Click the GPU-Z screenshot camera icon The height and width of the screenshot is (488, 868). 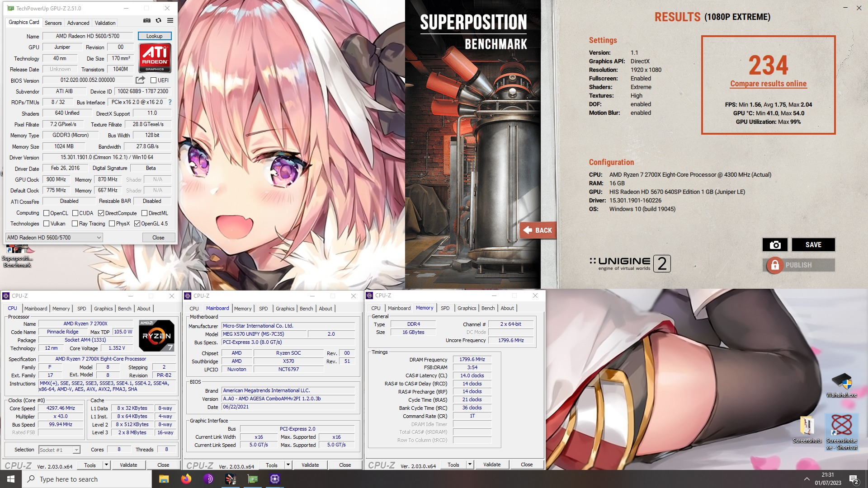tap(147, 20)
